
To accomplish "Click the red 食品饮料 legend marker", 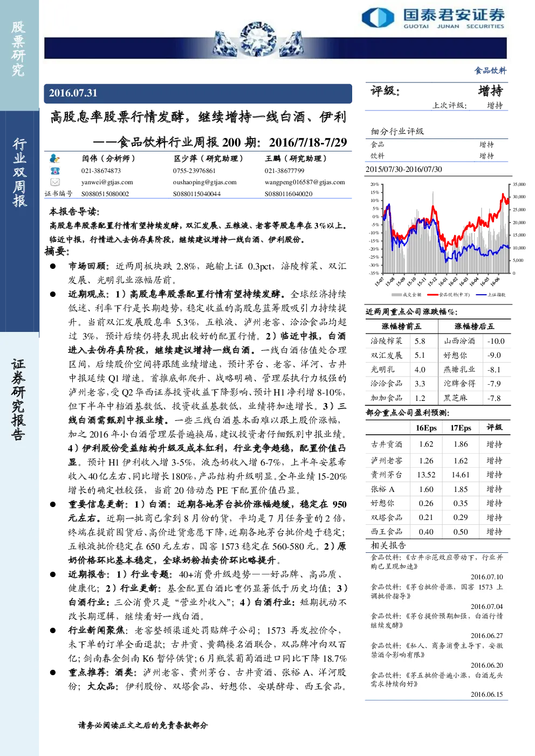I will coord(432,295).
